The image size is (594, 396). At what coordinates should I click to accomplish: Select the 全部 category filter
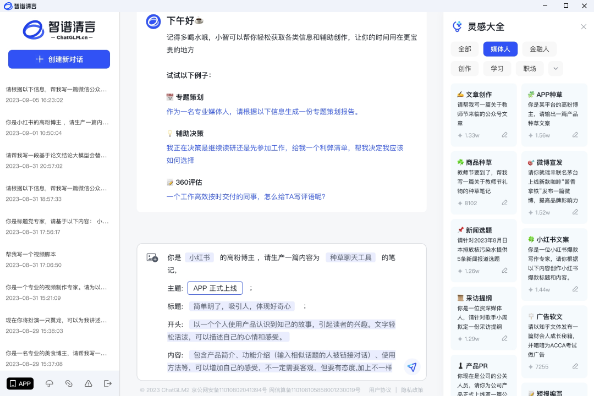pyautogui.click(x=464, y=49)
